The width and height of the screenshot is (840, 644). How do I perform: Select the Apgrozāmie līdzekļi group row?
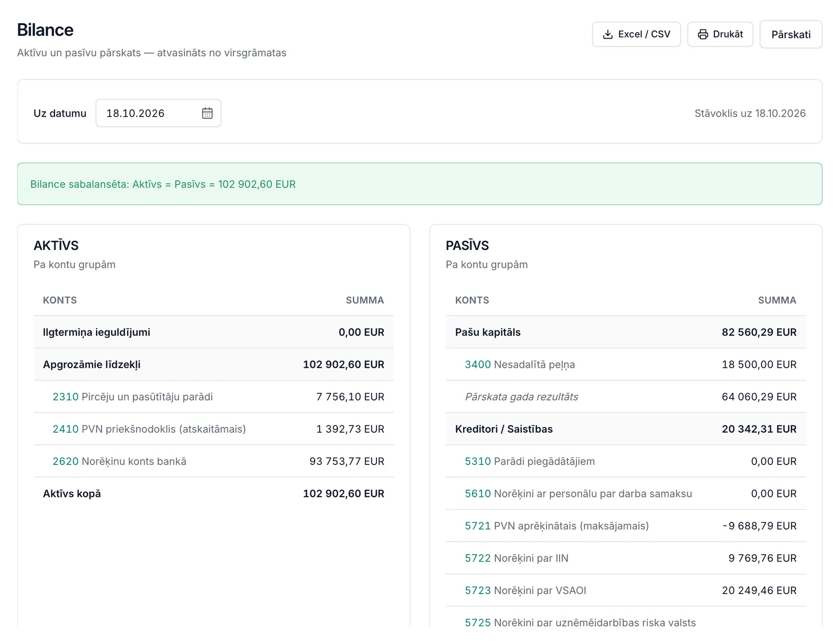click(214, 365)
